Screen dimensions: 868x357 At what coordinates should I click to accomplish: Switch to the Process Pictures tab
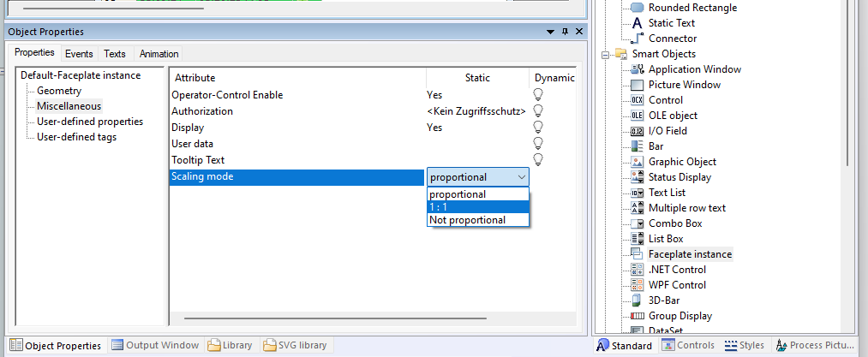coord(816,345)
